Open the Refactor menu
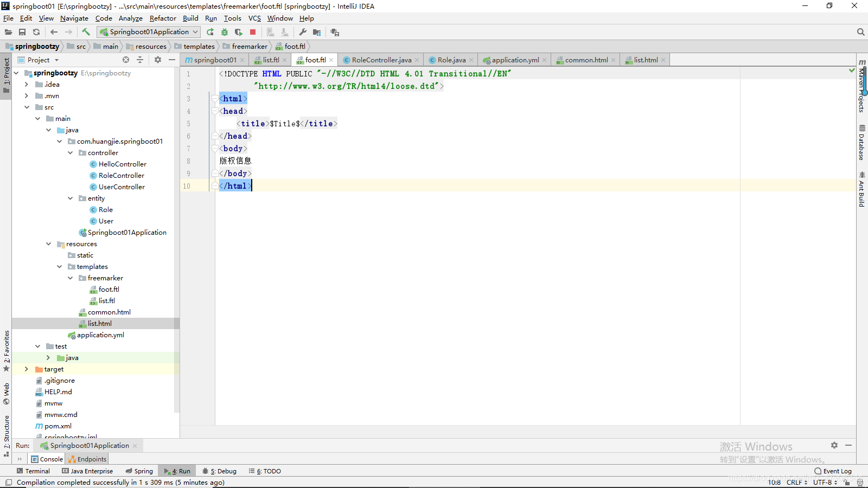 [163, 18]
